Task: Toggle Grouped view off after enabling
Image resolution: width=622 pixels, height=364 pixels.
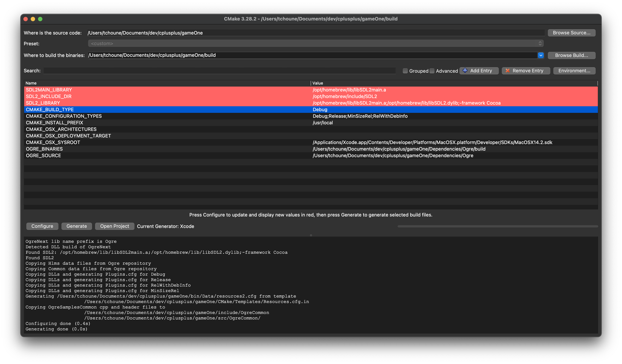Action: (x=405, y=70)
